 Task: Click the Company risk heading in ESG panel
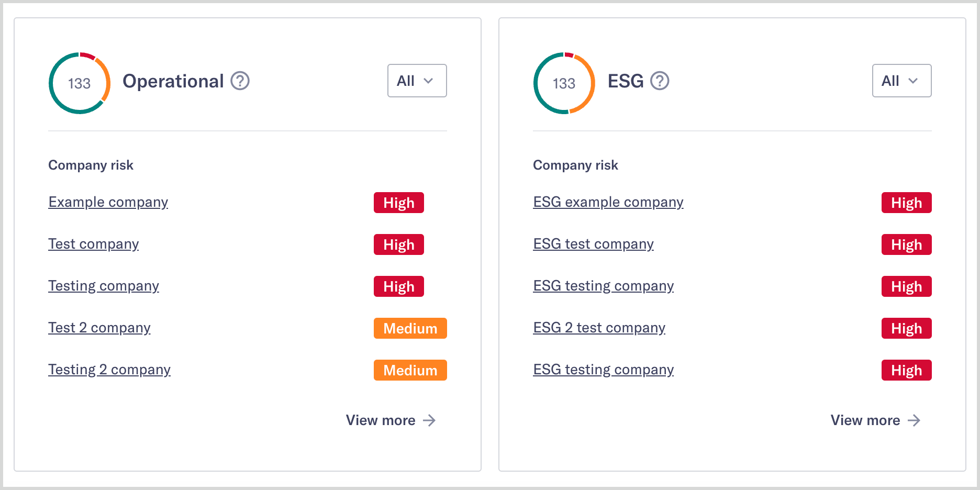pyautogui.click(x=576, y=165)
